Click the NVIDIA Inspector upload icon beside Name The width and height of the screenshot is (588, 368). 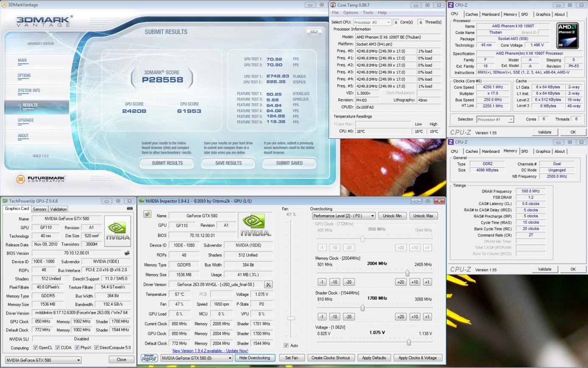click(147, 214)
